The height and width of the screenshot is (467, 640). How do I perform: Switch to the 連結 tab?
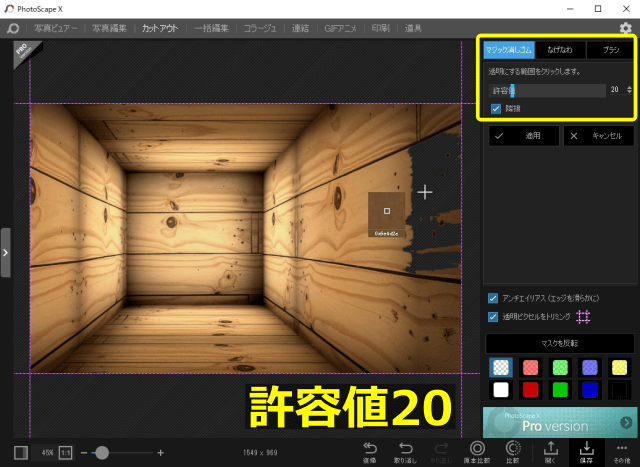click(x=300, y=28)
